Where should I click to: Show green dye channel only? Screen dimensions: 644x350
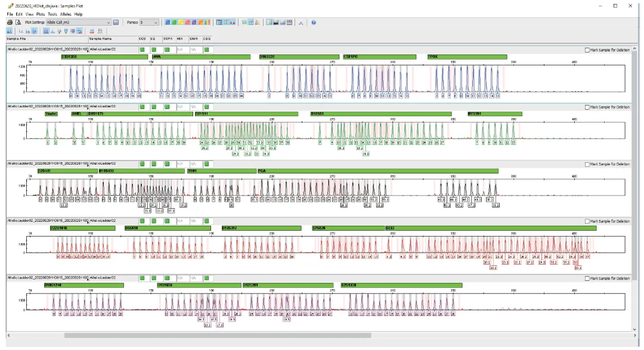[174, 22]
